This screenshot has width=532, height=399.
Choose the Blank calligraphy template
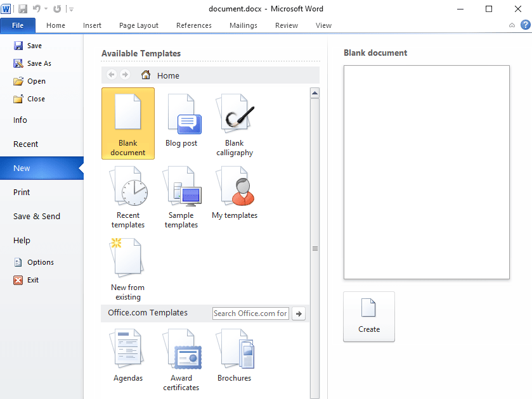tap(234, 120)
